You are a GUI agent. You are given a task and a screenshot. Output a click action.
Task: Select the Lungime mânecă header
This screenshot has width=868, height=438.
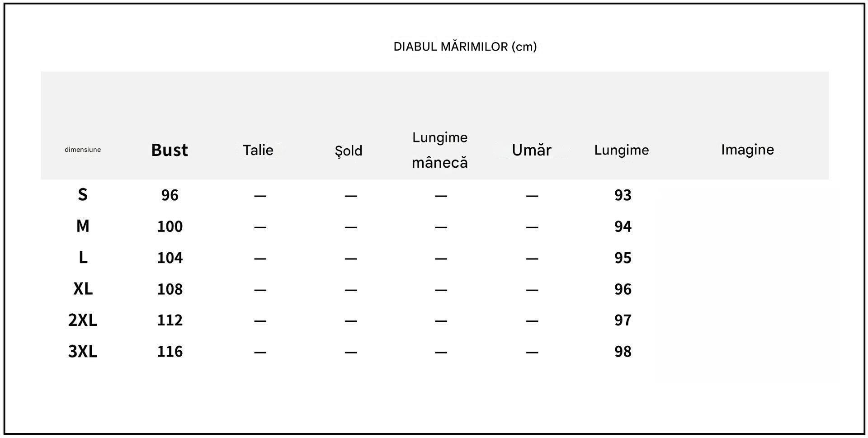click(440, 150)
